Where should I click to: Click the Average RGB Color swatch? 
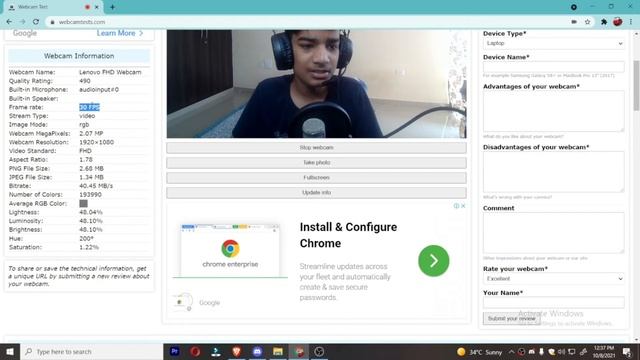[x=83, y=203]
